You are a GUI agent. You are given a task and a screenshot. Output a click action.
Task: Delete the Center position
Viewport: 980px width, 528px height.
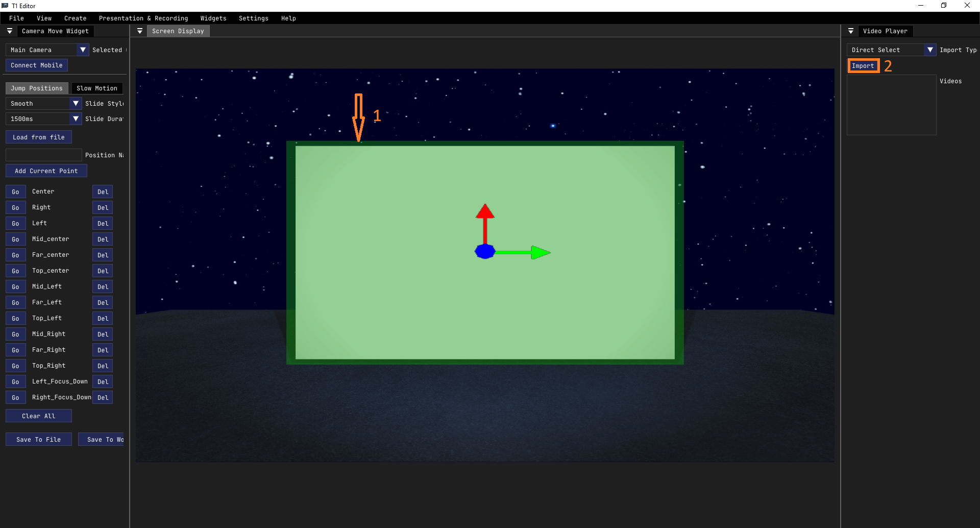click(103, 192)
